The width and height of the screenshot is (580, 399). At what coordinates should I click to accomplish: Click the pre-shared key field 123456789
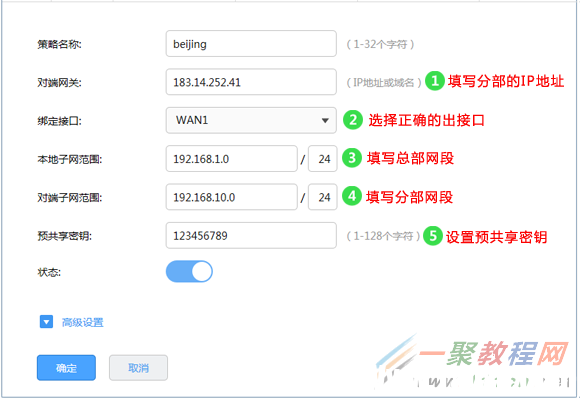point(251,235)
